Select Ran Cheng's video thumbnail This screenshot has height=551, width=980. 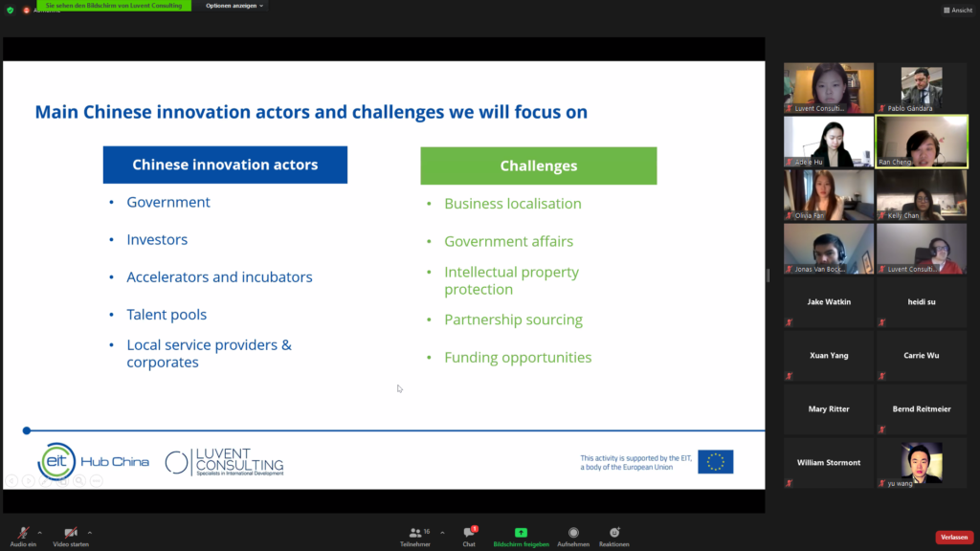922,142
